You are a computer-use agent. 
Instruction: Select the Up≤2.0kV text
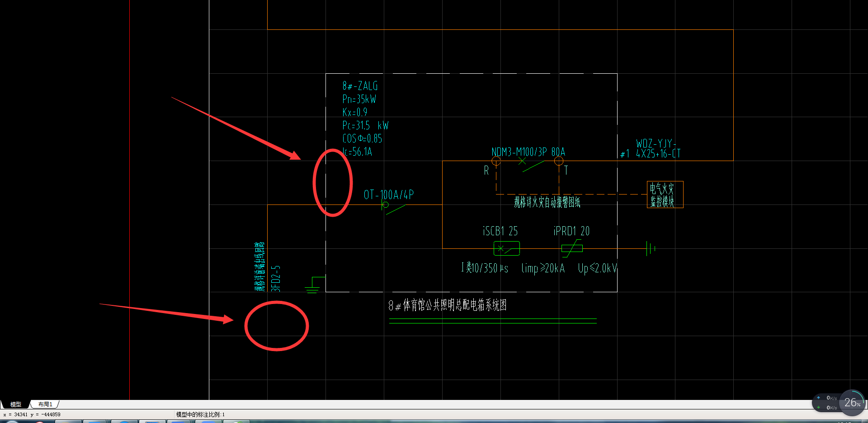click(598, 268)
